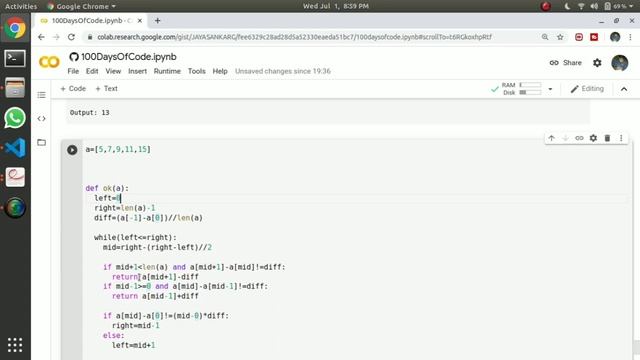Image resolution: width=640 pixels, height=360 pixels.
Task: Move cell up arrow icon
Action: 551,138
